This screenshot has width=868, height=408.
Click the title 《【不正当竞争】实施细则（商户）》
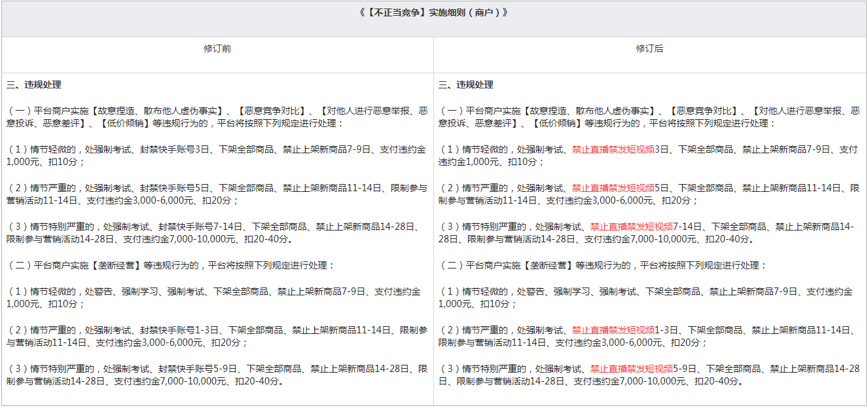[433, 12]
